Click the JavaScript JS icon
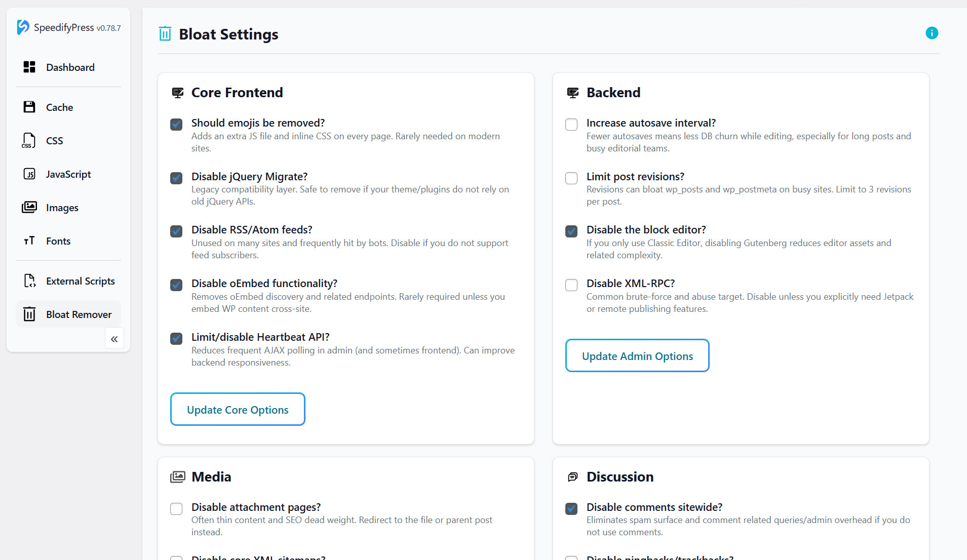The width and height of the screenshot is (967, 560). [x=29, y=174]
